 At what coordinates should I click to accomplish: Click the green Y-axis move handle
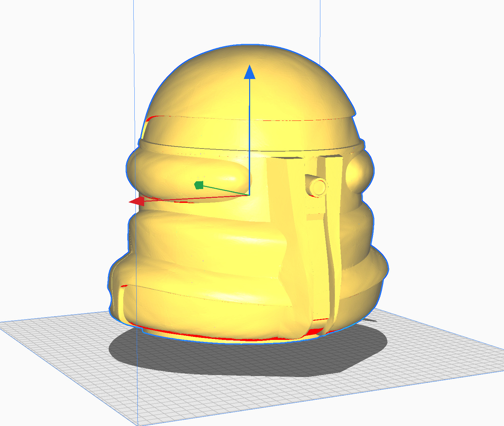tap(199, 185)
